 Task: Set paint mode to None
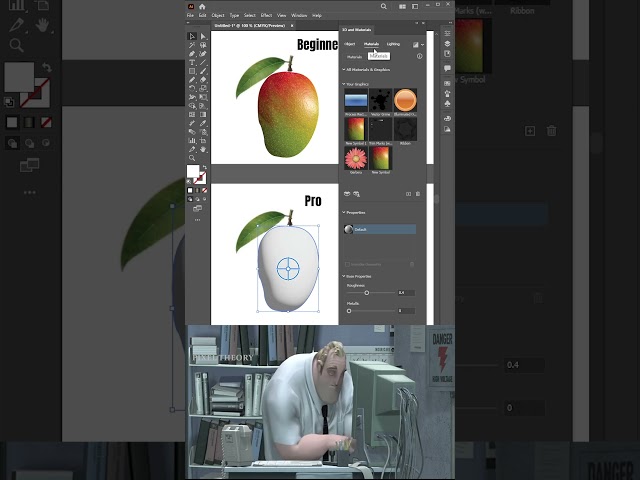coord(204,190)
